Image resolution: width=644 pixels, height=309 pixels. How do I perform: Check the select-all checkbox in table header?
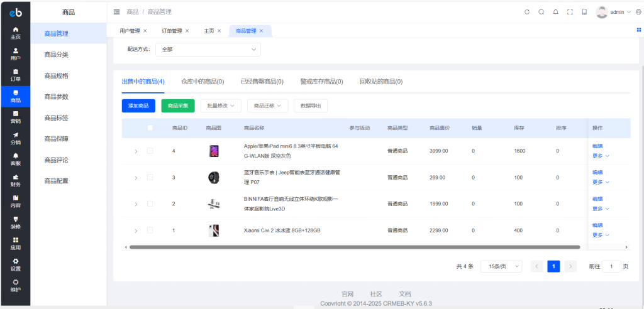click(x=150, y=128)
